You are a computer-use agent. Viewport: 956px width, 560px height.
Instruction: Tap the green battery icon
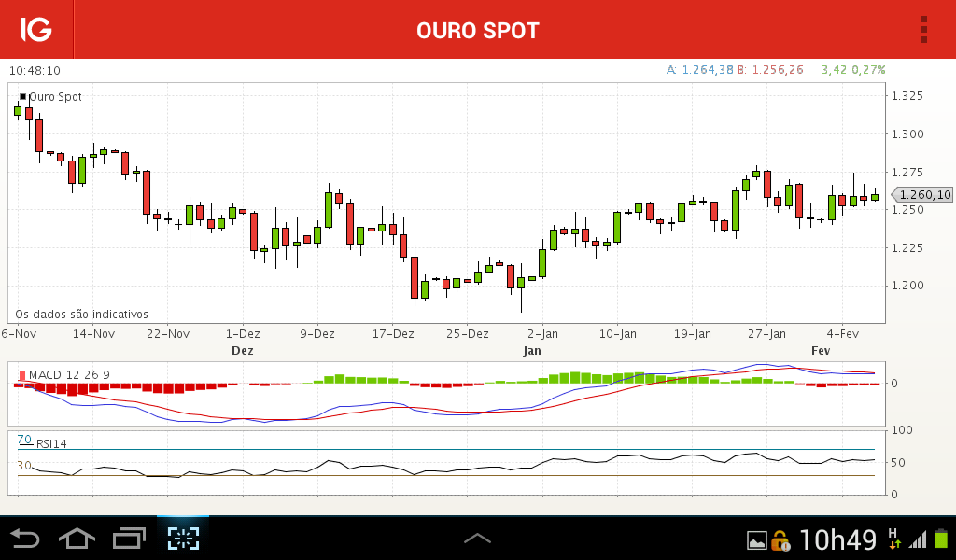click(941, 538)
